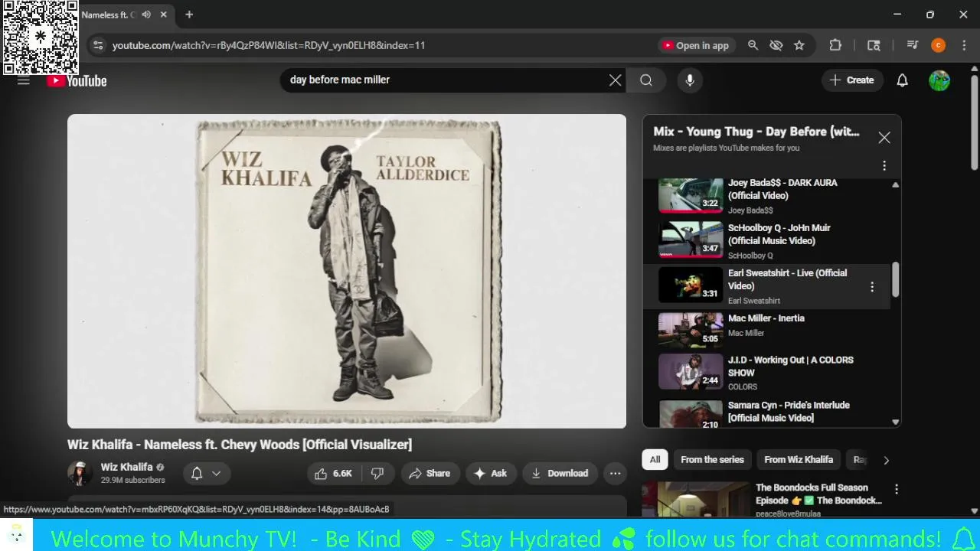This screenshot has height=551, width=980.
Task: Bookmark this page with the star
Action: click(799, 45)
